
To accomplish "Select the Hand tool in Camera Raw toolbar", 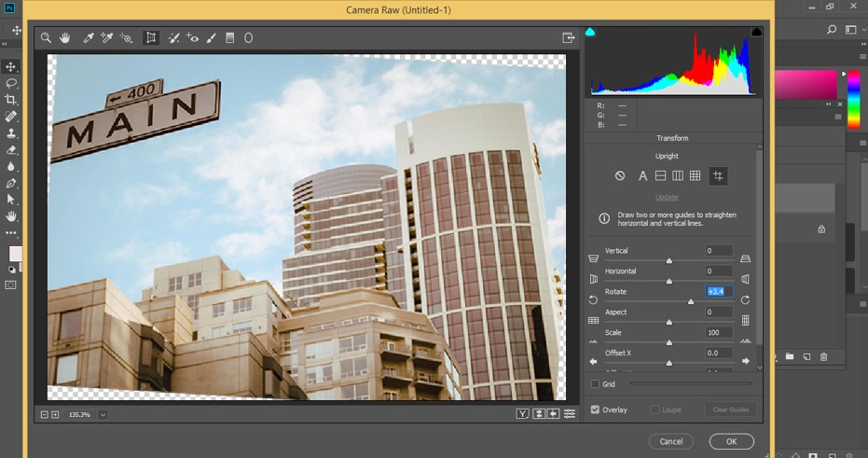I will [65, 38].
